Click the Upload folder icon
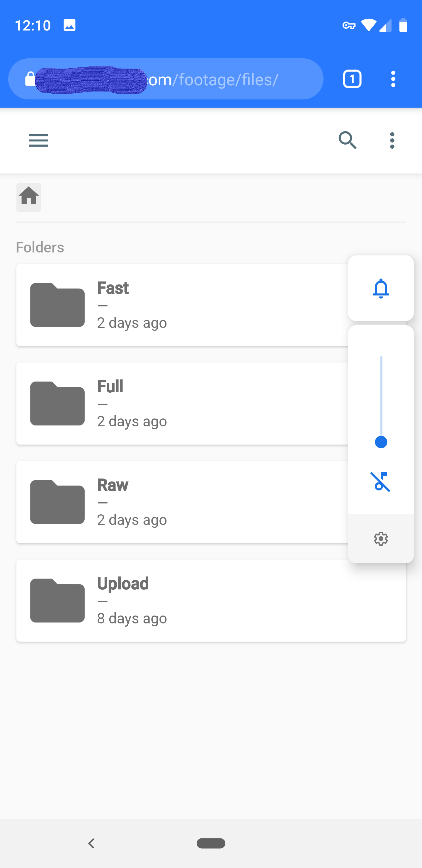422x868 pixels. [x=57, y=601]
